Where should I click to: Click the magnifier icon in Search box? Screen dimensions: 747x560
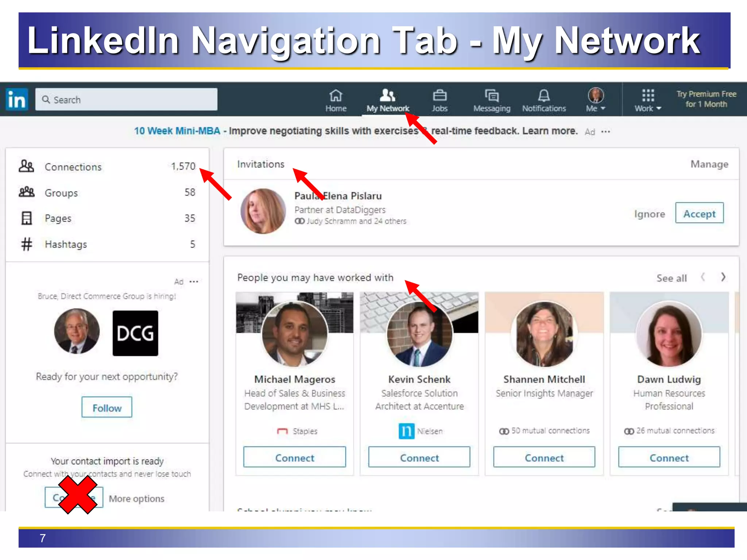pyautogui.click(x=46, y=99)
